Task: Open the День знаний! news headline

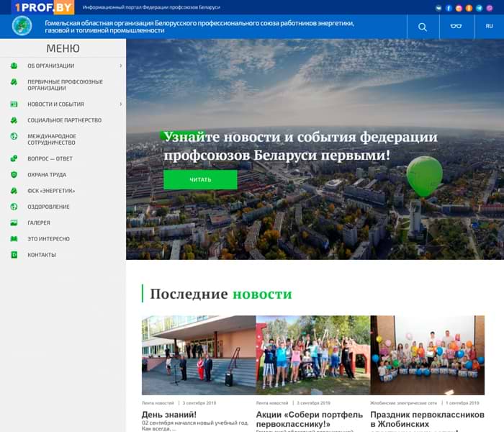Action: [169, 414]
